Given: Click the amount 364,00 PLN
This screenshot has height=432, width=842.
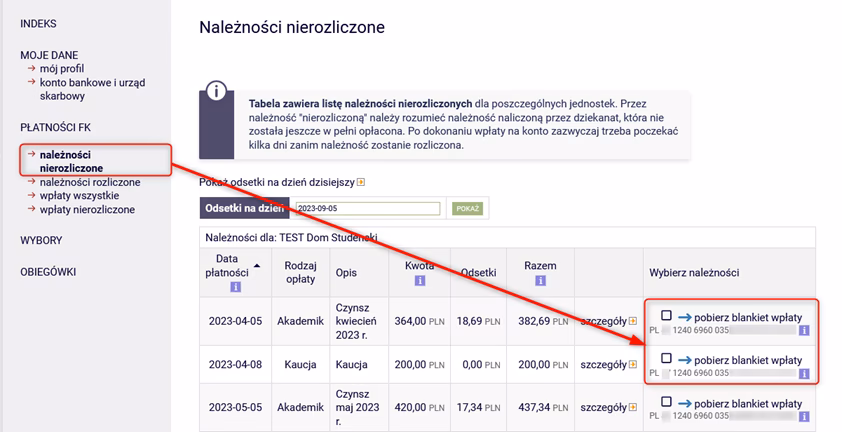Looking at the screenshot, I should (419, 321).
